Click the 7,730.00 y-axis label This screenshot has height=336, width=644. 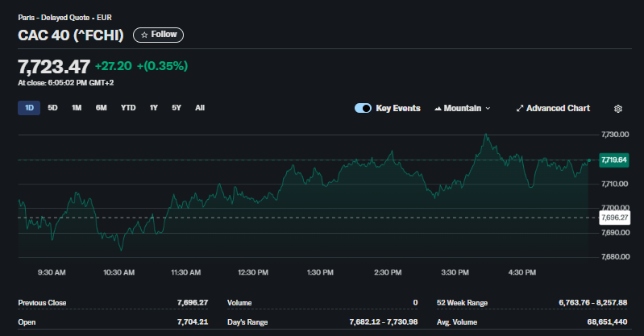click(615, 135)
